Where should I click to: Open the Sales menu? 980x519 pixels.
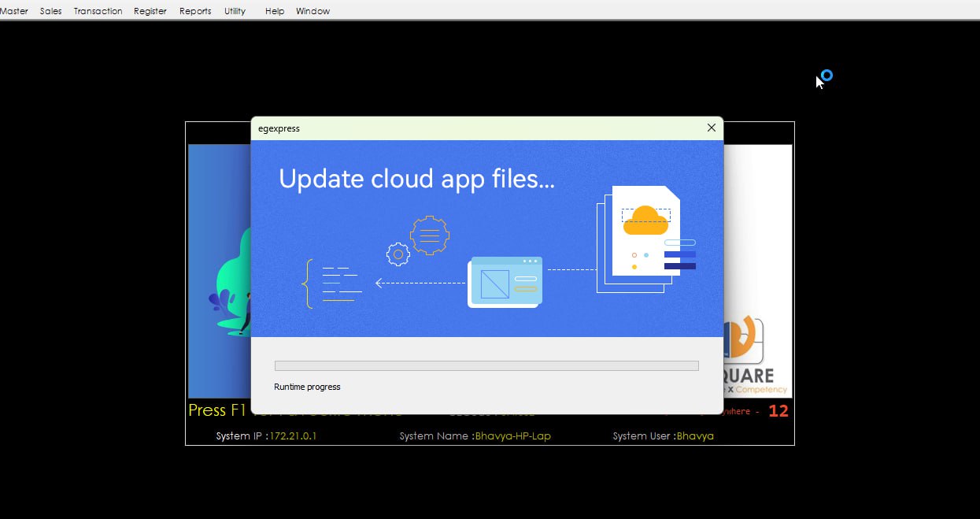click(x=51, y=11)
